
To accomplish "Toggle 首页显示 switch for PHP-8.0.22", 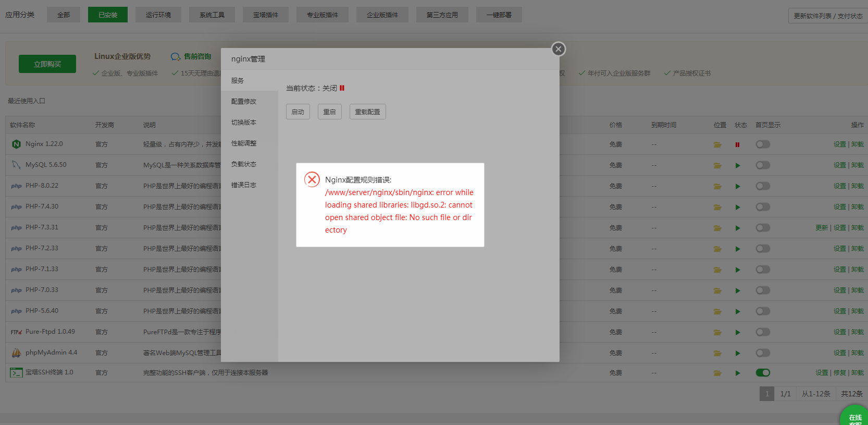I will coord(763,186).
